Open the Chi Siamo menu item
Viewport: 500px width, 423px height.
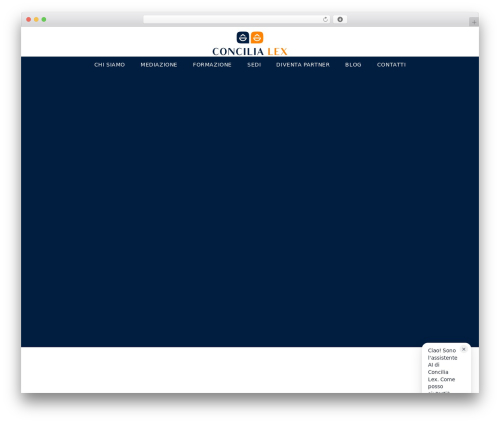[109, 65]
